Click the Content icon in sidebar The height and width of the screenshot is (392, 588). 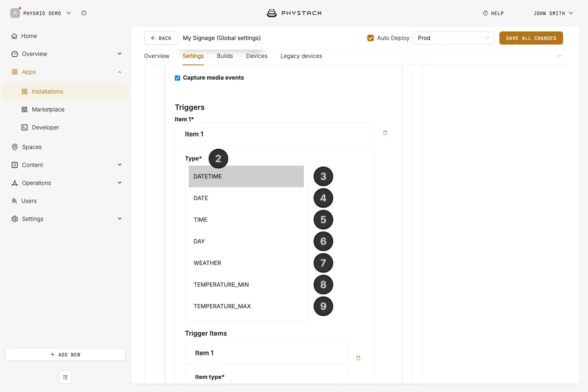(x=15, y=165)
